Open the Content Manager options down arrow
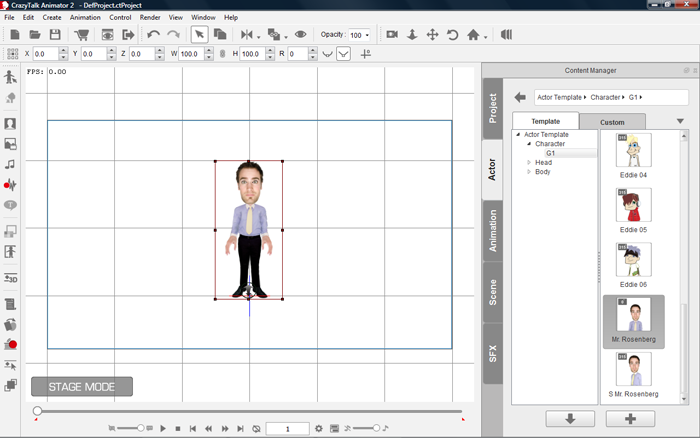Screen dimensions: 700x438 point(680,121)
